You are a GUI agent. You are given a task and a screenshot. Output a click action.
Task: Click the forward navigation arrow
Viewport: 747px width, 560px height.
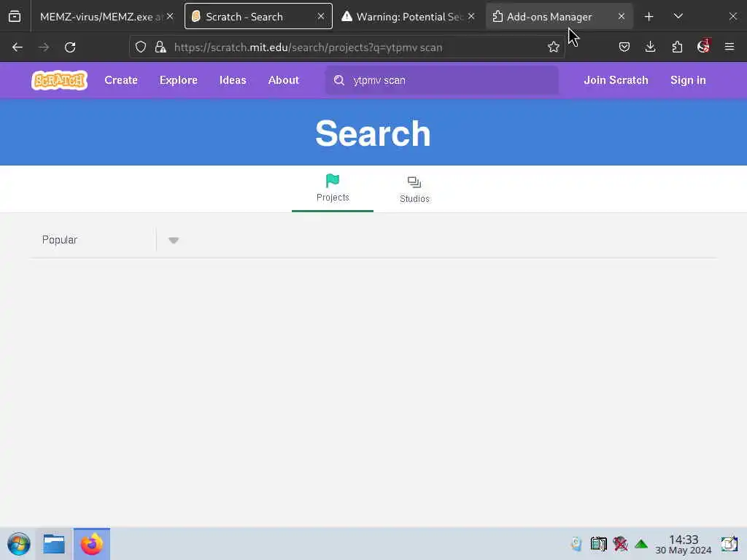point(44,47)
